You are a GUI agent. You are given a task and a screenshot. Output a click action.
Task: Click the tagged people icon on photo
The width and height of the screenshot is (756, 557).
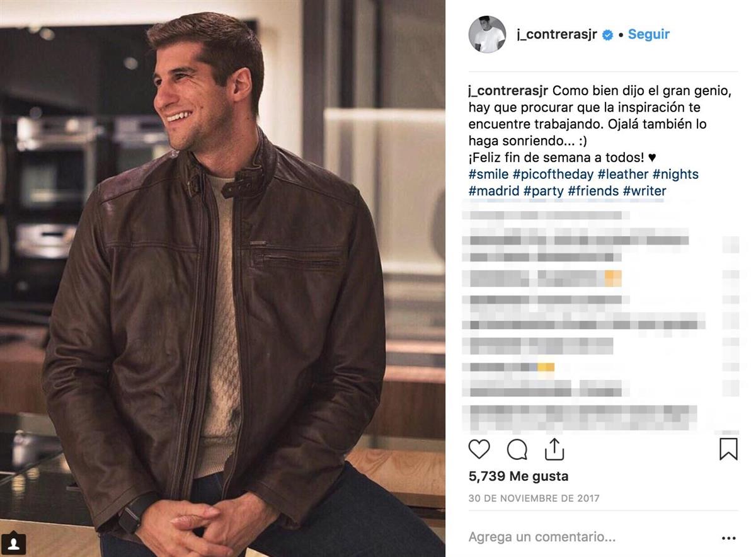click(13, 543)
